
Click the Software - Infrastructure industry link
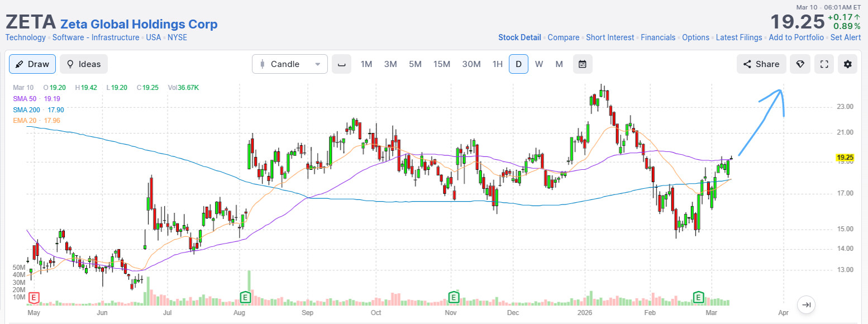tap(96, 37)
